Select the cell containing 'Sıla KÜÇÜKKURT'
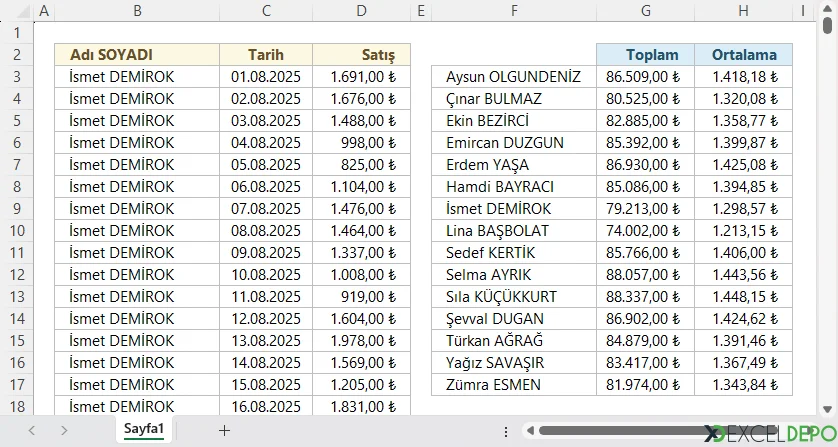 [x=513, y=297]
